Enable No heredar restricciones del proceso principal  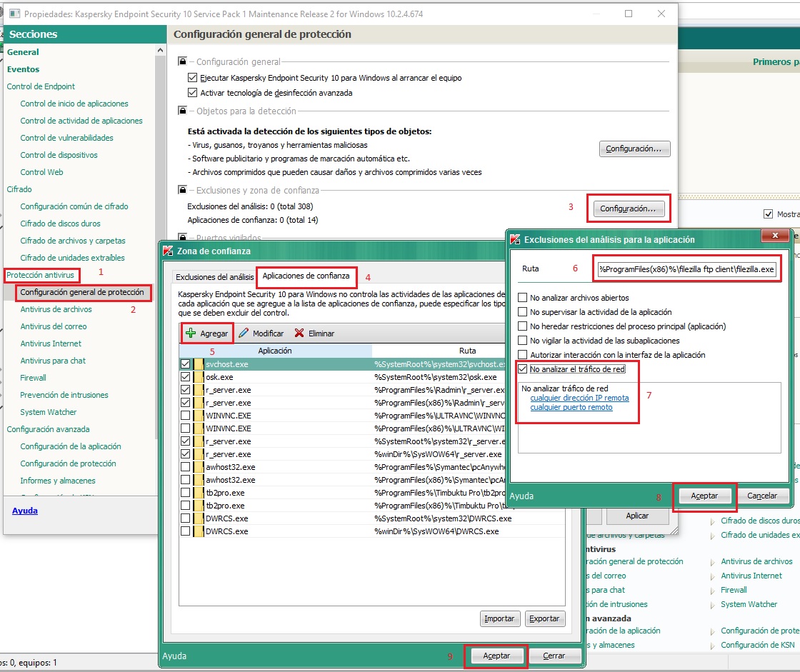pos(522,326)
